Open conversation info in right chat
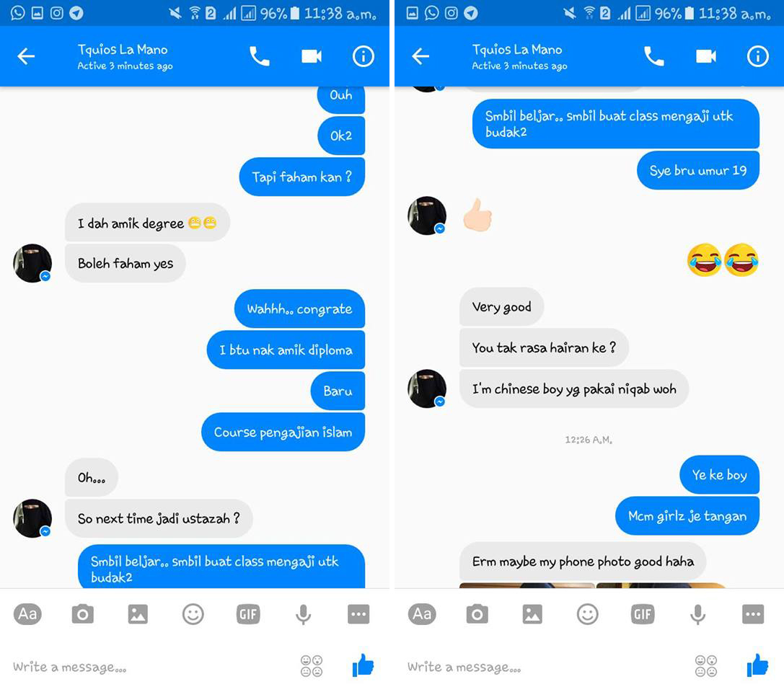This screenshot has height=692, width=784. tap(757, 56)
